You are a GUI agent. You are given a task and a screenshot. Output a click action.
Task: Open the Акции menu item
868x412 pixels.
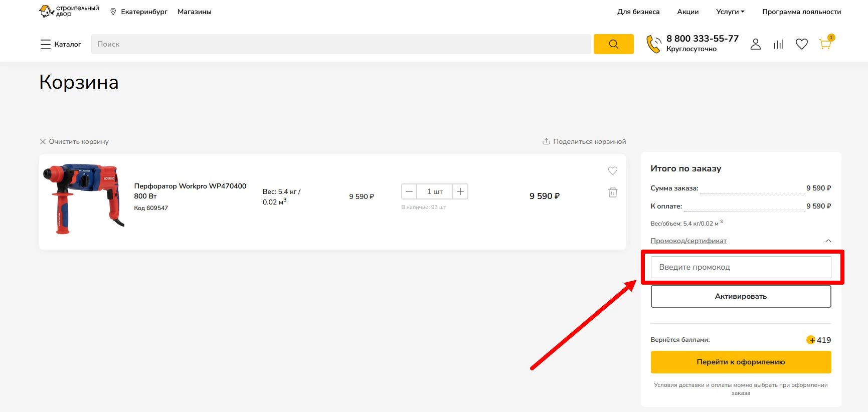(687, 12)
